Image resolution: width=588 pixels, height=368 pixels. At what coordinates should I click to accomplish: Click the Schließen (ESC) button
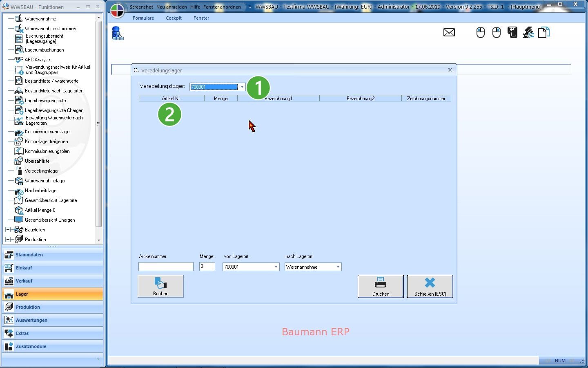430,286
